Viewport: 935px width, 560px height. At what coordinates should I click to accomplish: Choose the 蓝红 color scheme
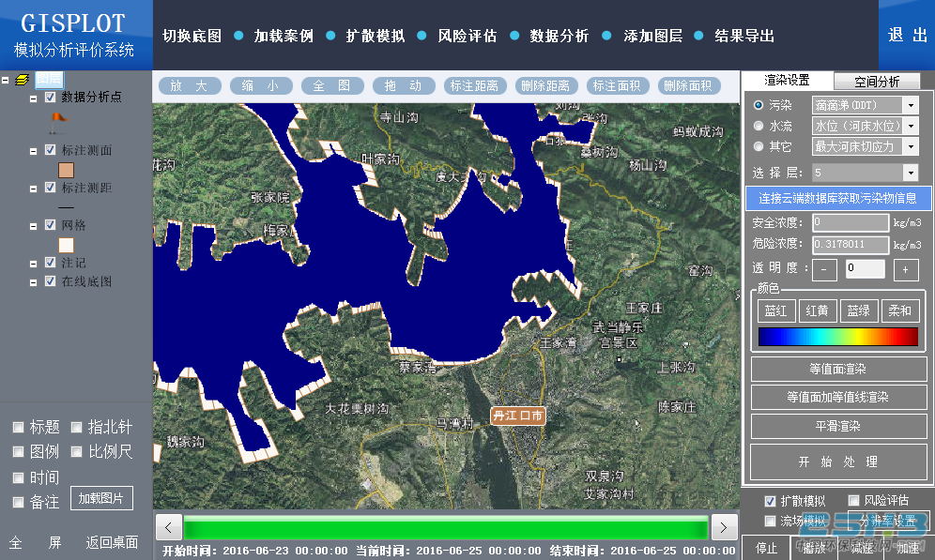point(775,310)
